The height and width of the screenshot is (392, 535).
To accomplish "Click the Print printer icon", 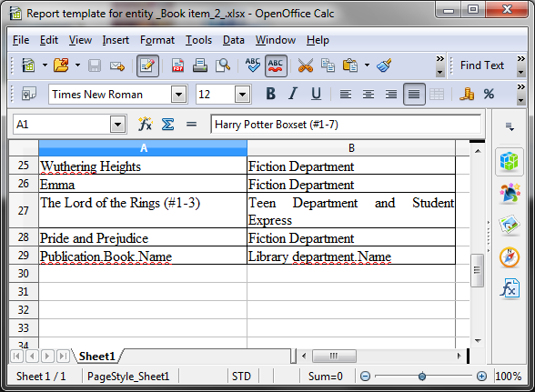I will point(200,65).
